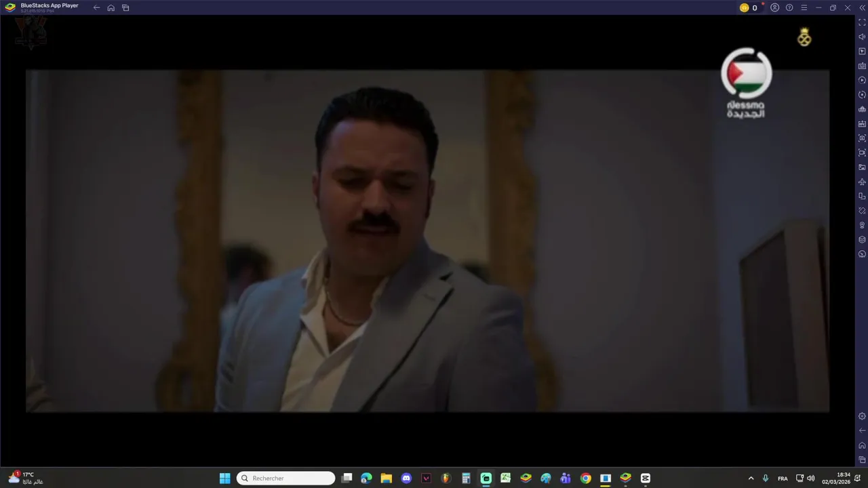Open set location pin in sidebar
The width and height of the screenshot is (868, 488).
862,225
